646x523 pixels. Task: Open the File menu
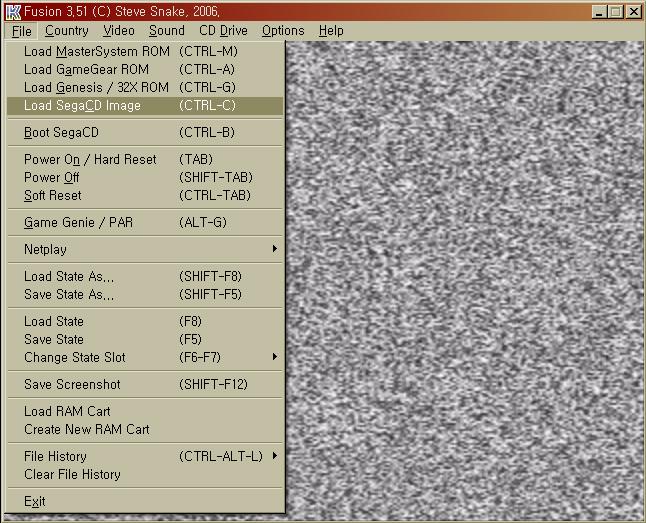[x=21, y=31]
